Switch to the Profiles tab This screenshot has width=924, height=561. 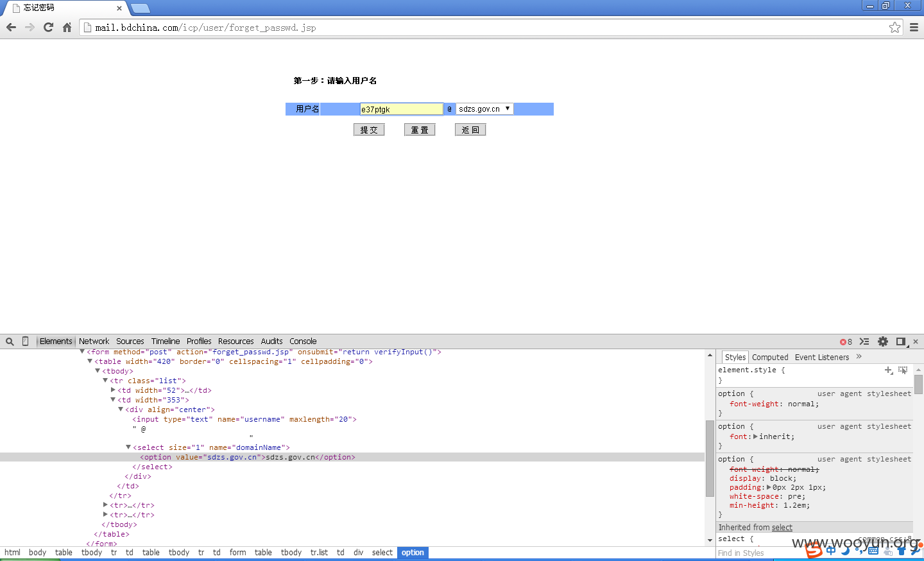(x=199, y=341)
